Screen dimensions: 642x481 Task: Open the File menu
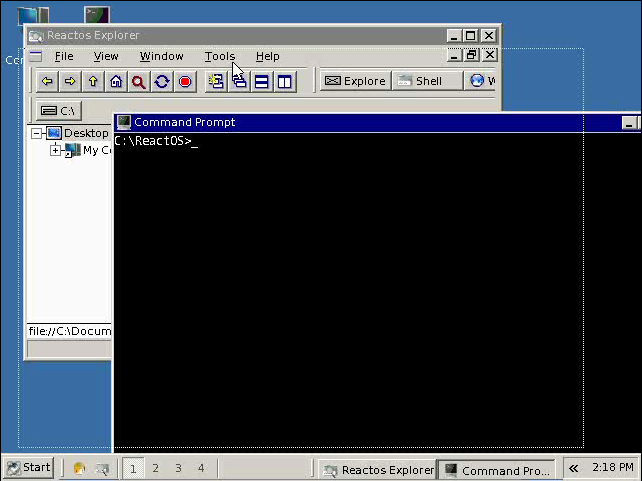pyautogui.click(x=64, y=56)
